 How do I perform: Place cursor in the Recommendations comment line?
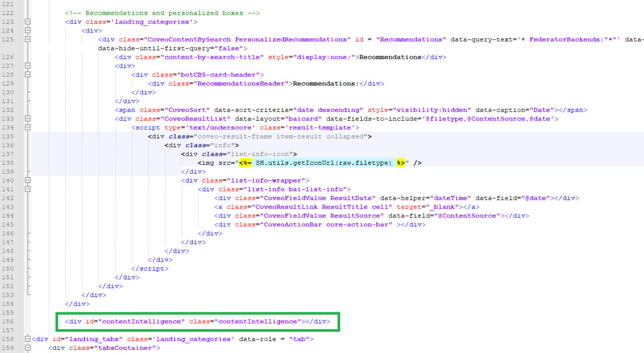click(162, 13)
